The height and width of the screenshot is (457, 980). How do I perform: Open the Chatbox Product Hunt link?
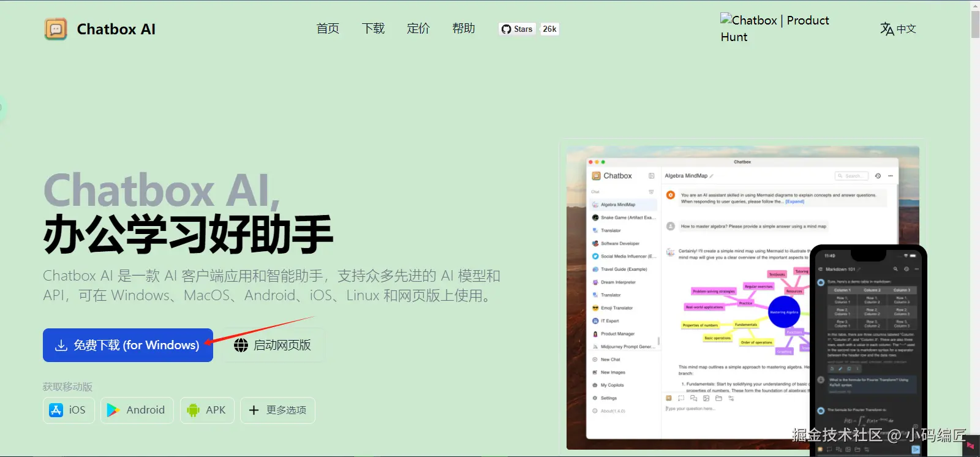point(775,28)
